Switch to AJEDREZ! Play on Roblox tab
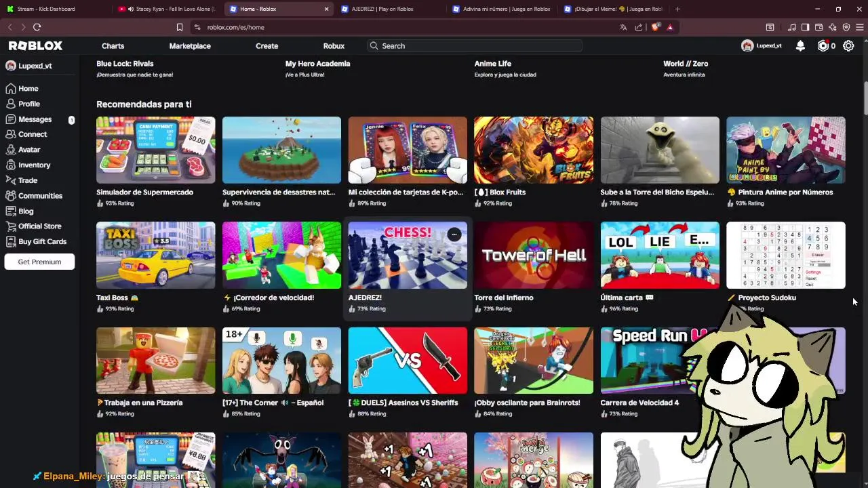868x488 pixels. pyautogui.click(x=390, y=9)
